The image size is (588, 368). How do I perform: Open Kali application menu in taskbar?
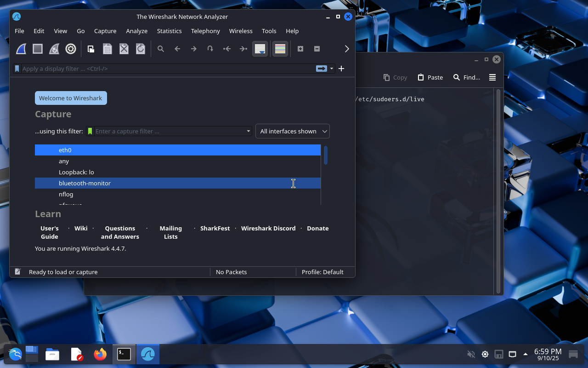click(x=15, y=354)
